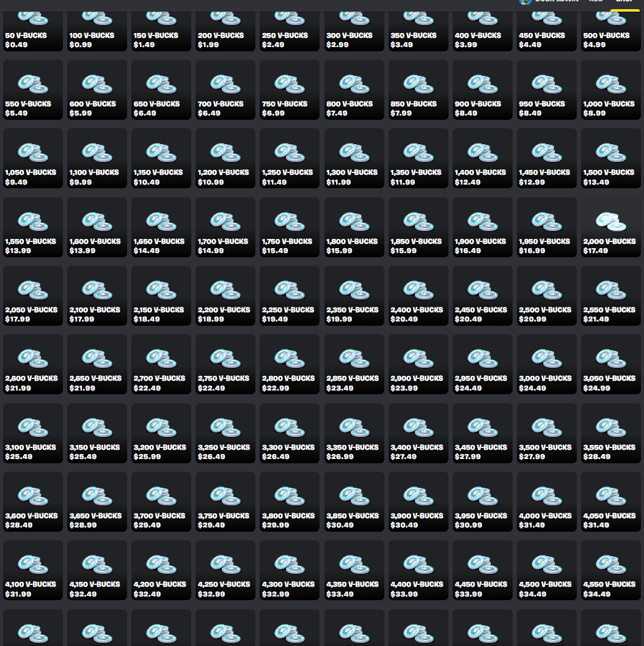Click the $5.99 price under 600 V-Bucks
This screenshot has width=644, height=646.
pos(80,113)
